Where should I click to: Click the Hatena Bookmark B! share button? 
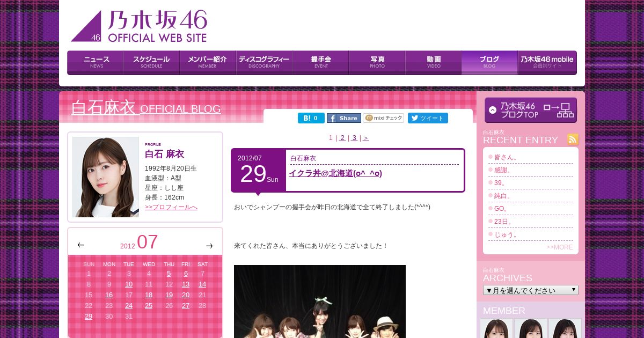coord(311,118)
